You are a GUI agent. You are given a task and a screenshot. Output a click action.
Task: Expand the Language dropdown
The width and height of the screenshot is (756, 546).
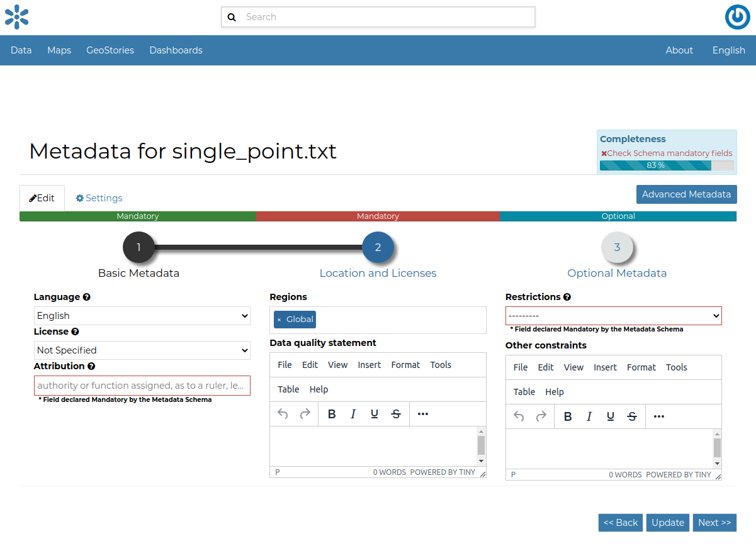142,316
